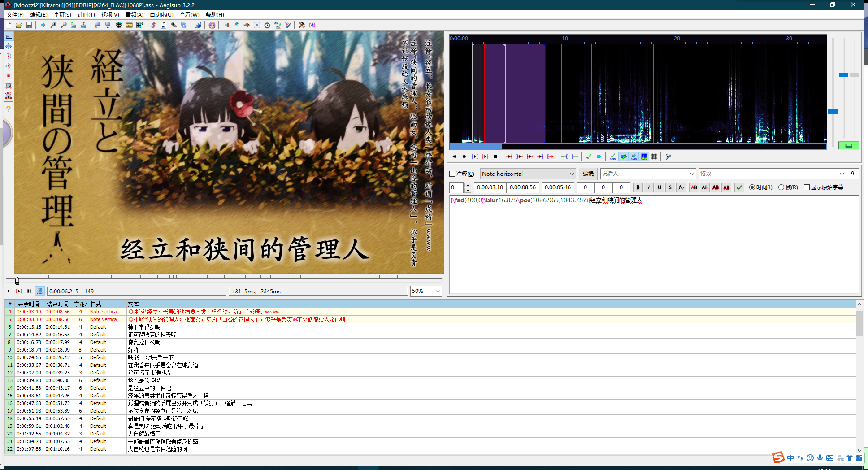The width and height of the screenshot is (868, 470).
Task: Click the 编辑 style edit button
Action: pyautogui.click(x=588, y=174)
